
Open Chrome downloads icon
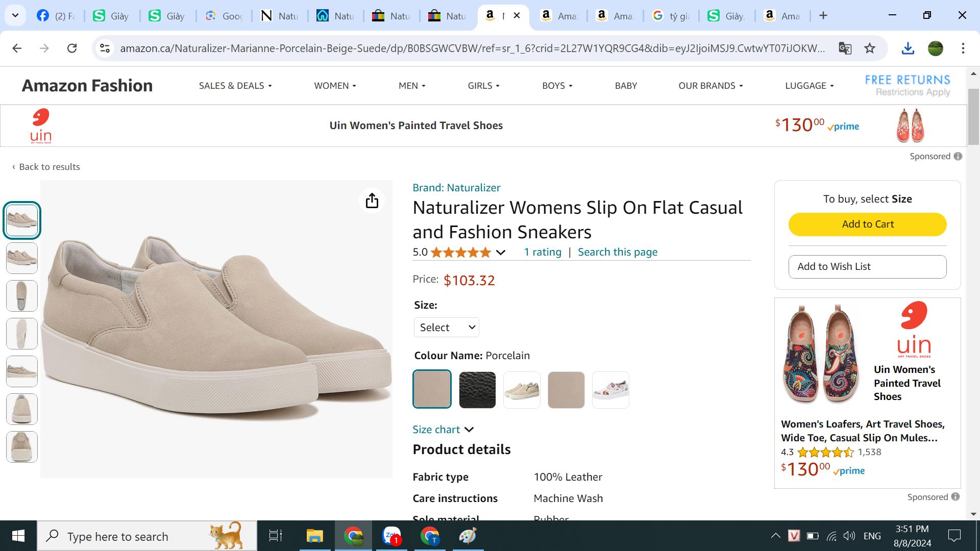[908, 48]
